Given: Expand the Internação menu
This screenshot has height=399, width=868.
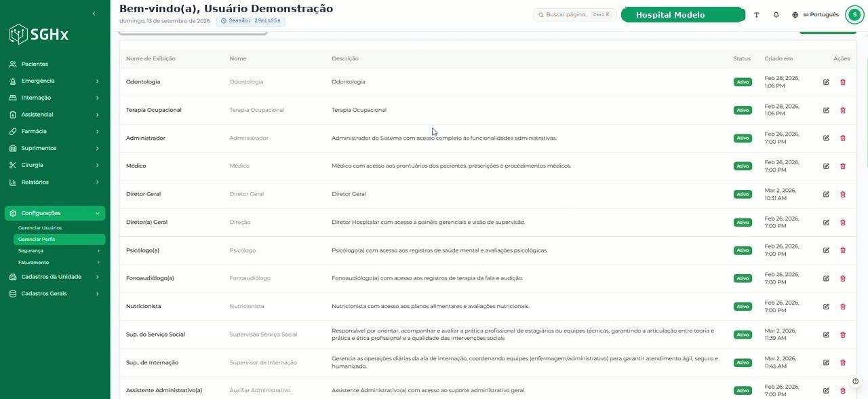Looking at the screenshot, I should click(x=55, y=98).
